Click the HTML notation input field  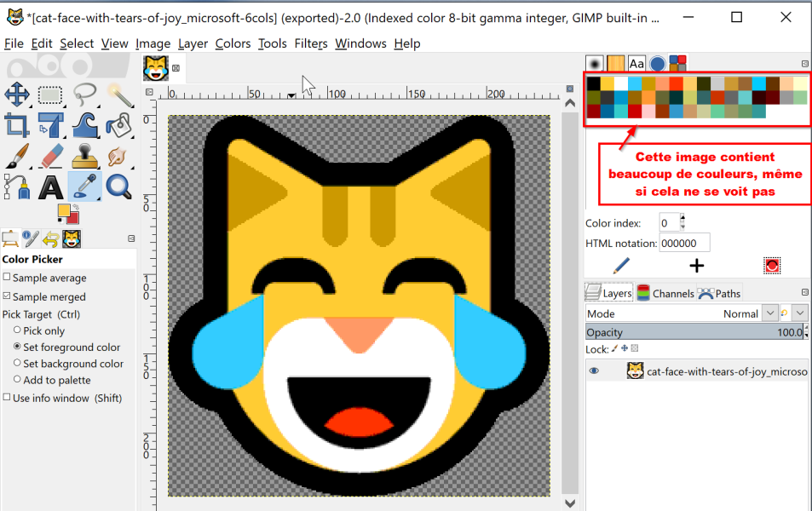pyautogui.click(x=684, y=243)
